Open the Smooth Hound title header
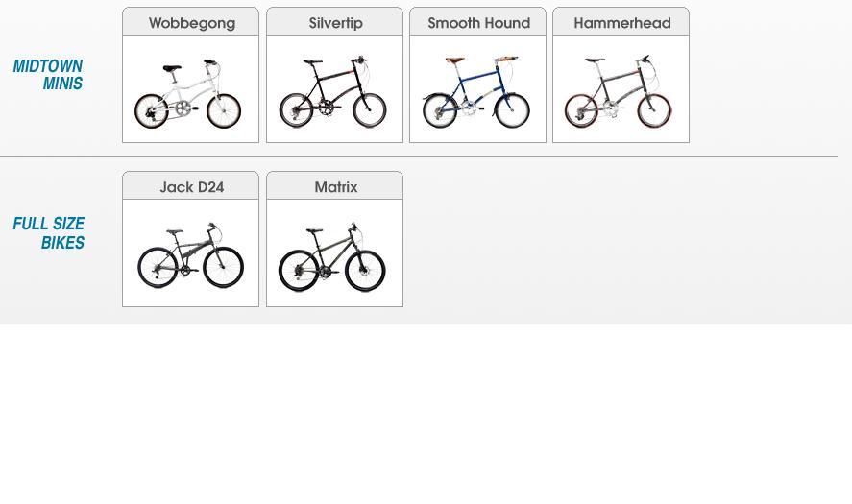This screenshot has height=504, width=852. click(477, 22)
